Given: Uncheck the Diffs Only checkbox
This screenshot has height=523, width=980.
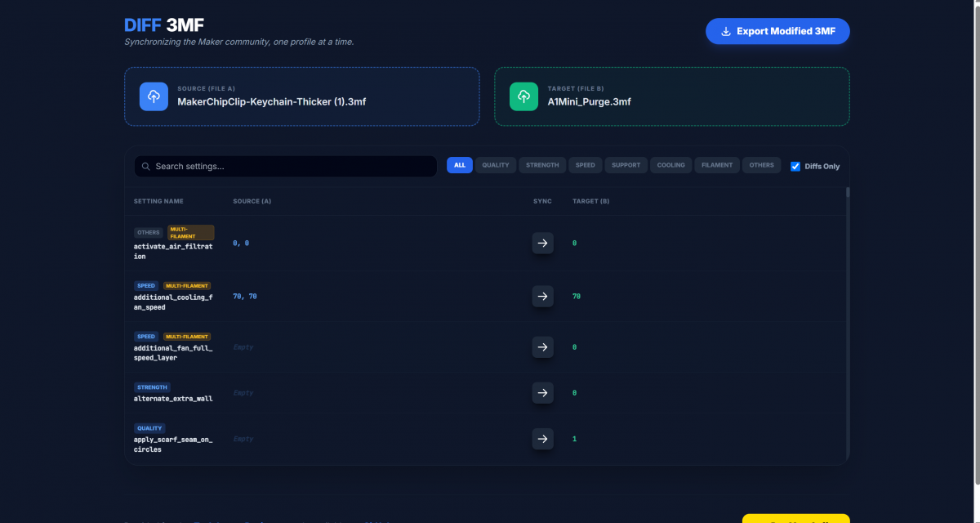Looking at the screenshot, I should pyautogui.click(x=795, y=166).
